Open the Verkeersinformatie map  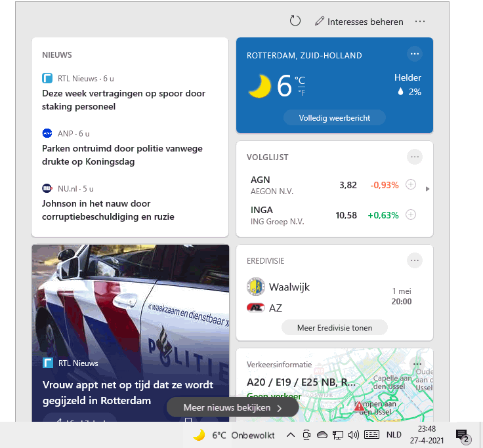click(335, 385)
